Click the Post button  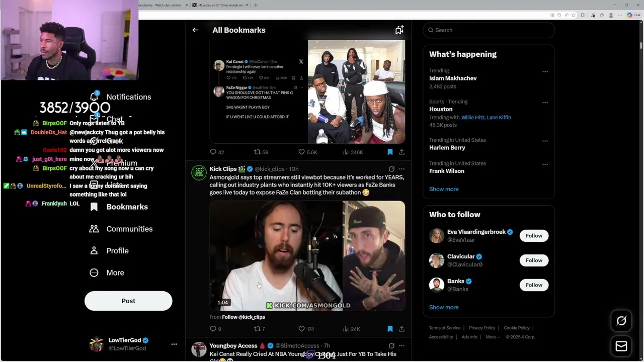pyautogui.click(x=128, y=301)
